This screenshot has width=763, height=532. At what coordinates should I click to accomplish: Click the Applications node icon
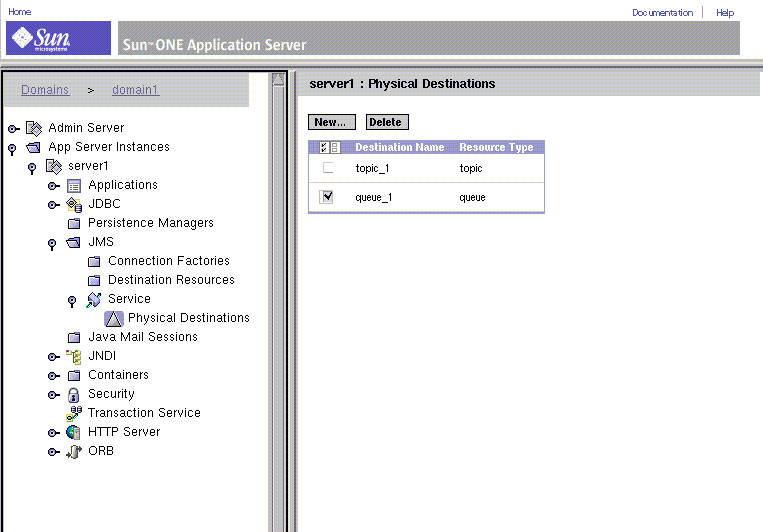(74, 186)
